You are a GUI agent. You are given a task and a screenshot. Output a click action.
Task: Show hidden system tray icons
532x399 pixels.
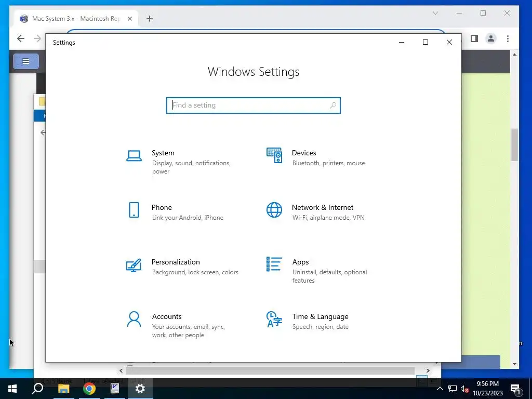(x=440, y=389)
